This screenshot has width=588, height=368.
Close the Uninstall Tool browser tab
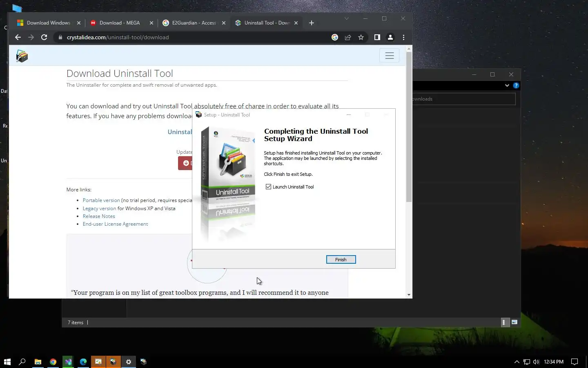click(296, 23)
